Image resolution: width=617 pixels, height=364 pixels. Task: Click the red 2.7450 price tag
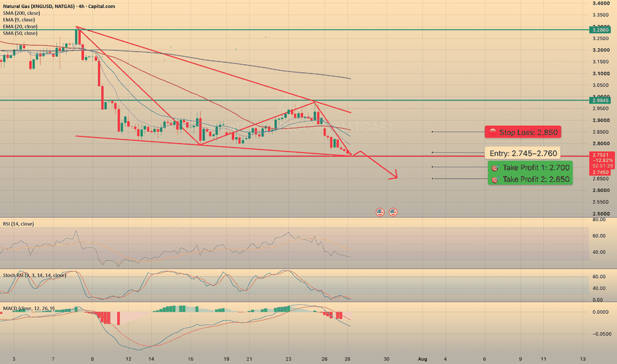coord(601,172)
